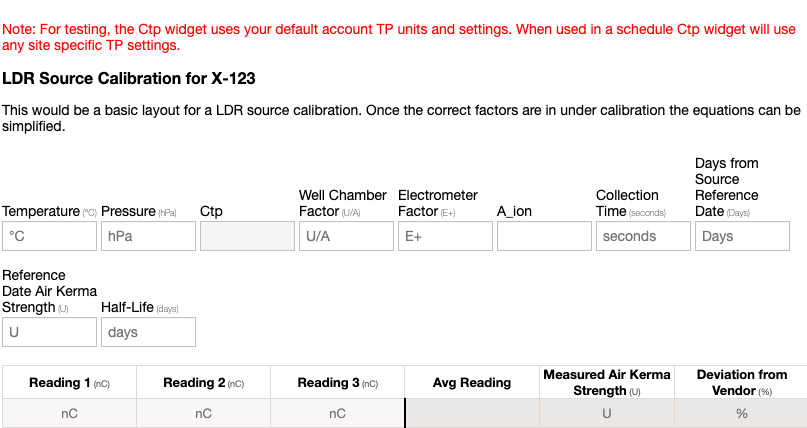Click the Reading 3 nC cell
807x428 pixels.
point(337,413)
